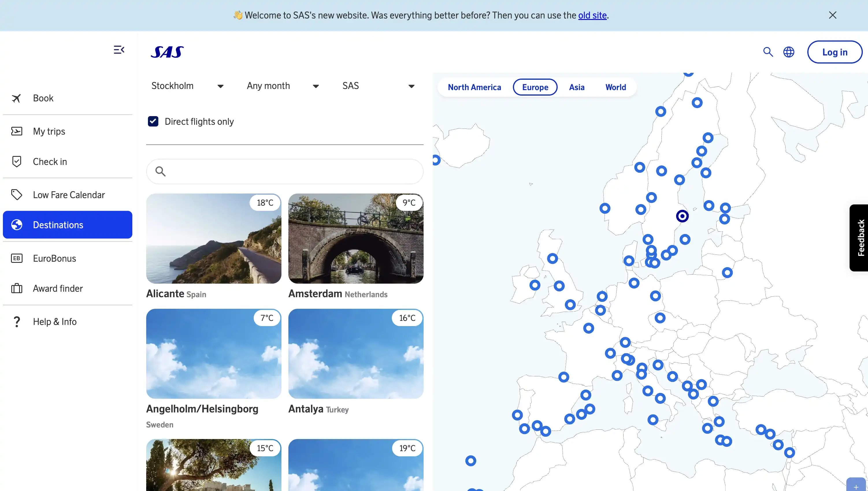Open the 15°C destination card photo

point(214,465)
